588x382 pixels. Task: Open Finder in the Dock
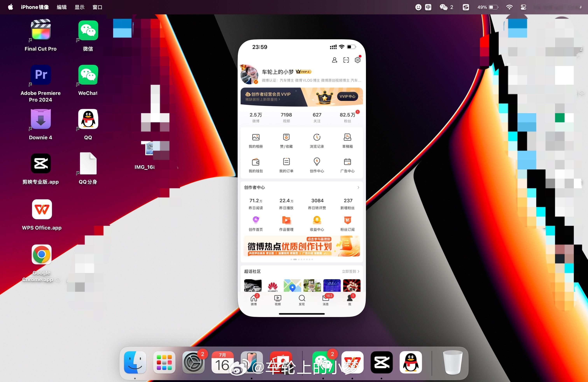pos(135,362)
